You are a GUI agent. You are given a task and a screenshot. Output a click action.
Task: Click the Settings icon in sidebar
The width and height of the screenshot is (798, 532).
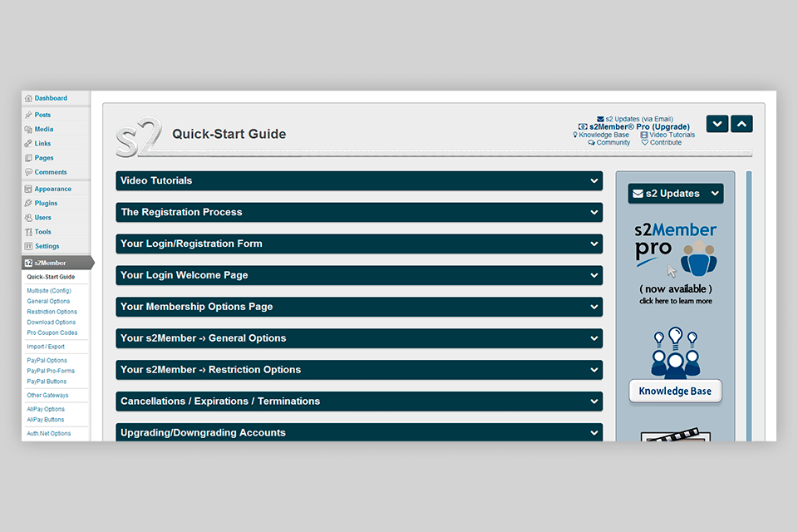pos(28,246)
